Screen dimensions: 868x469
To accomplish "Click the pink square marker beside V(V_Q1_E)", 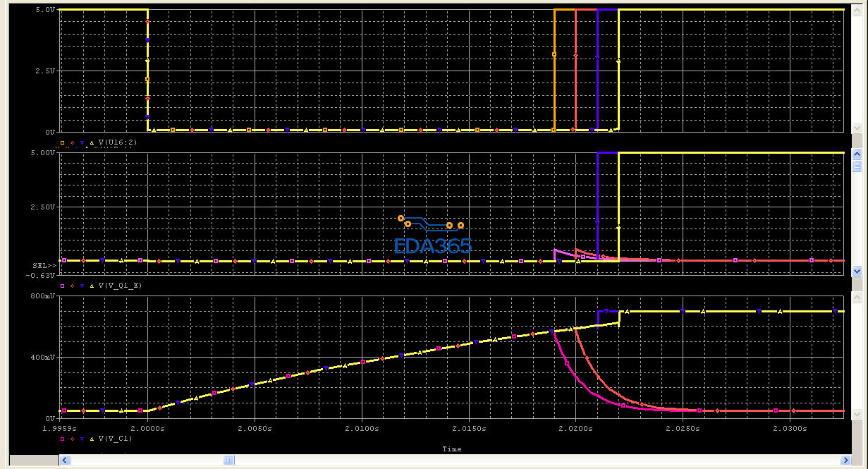I will tap(62, 286).
